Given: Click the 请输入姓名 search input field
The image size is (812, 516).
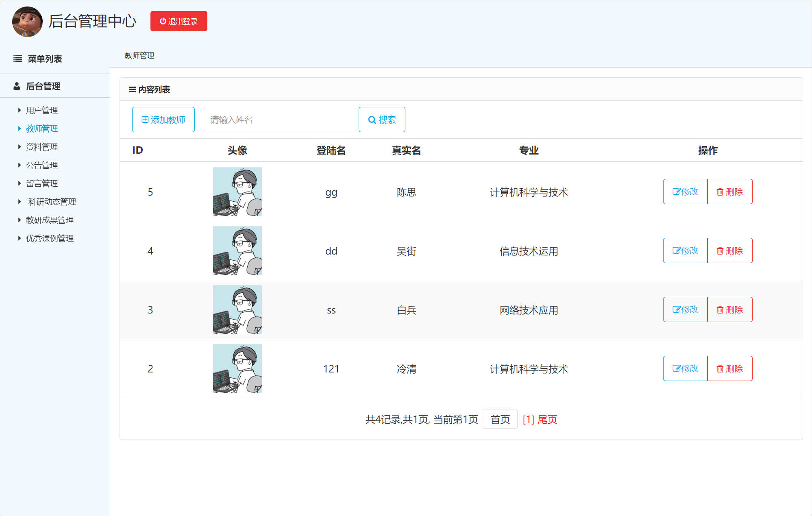Looking at the screenshot, I should tap(280, 119).
